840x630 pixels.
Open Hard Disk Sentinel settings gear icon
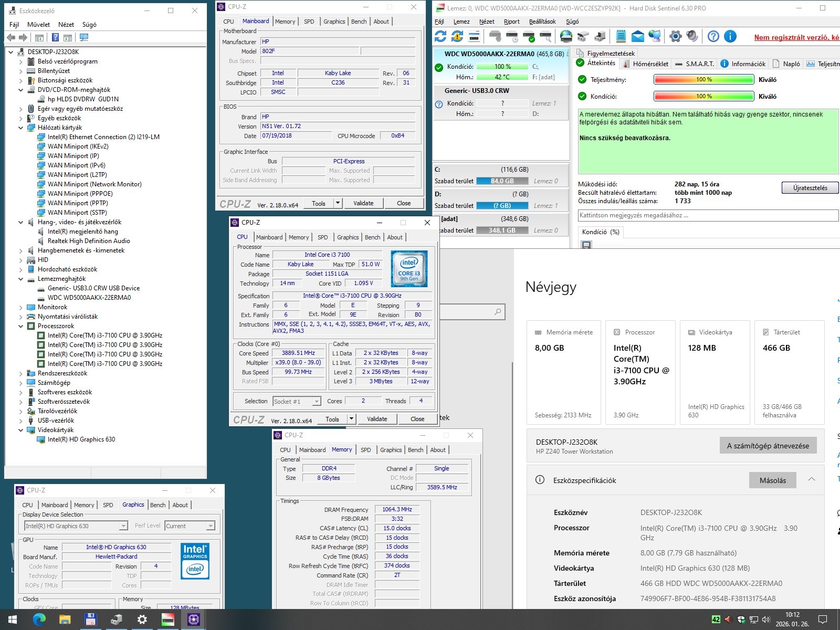click(676, 36)
